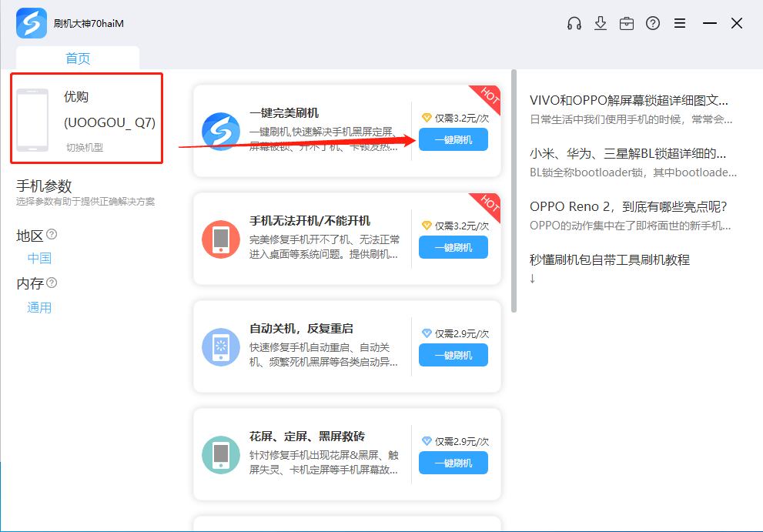
Task: Click the help icon beside 内存
Action: coord(52,283)
